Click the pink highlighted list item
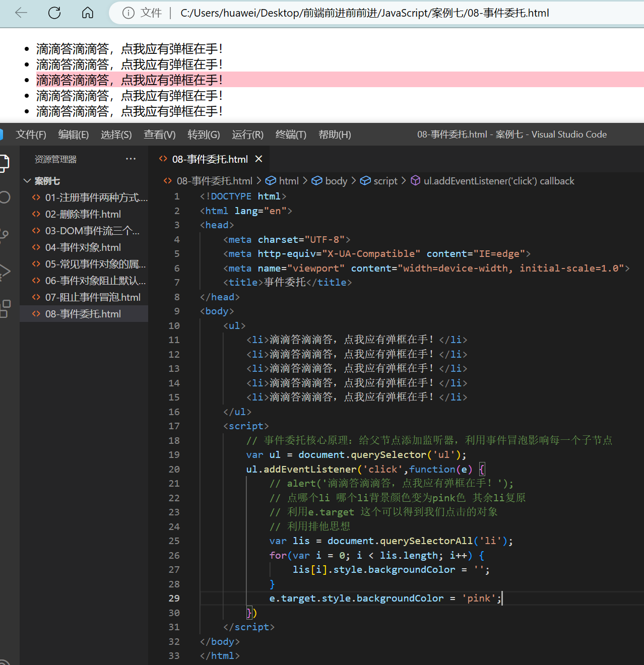This screenshot has height=665, width=644. click(340, 80)
